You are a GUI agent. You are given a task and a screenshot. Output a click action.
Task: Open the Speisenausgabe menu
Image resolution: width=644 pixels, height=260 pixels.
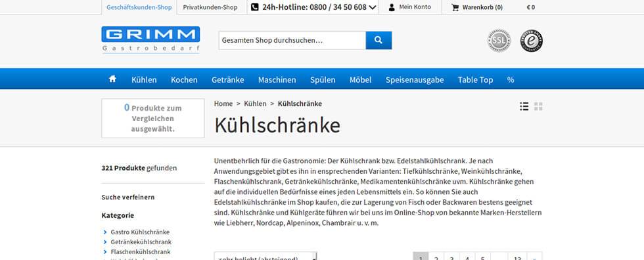pyautogui.click(x=415, y=80)
